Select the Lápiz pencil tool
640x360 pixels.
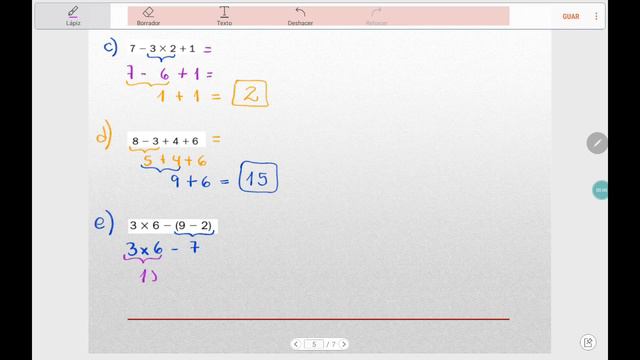pyautogui.click(x=73, y=16)
